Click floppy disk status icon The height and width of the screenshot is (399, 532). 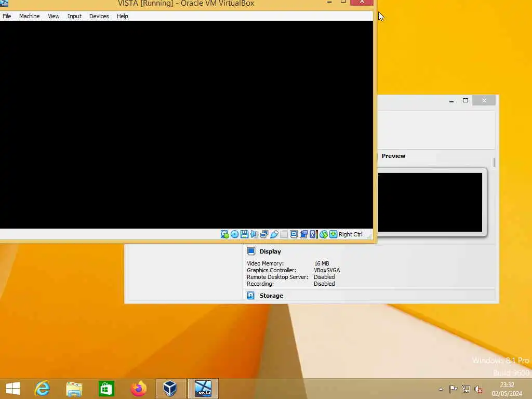click(x=244, y=234)
